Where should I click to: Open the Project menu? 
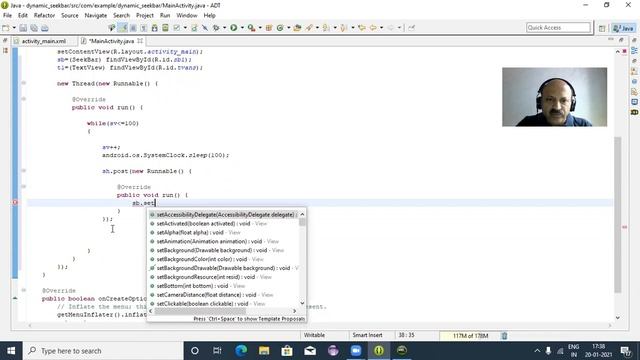click(x=144, y=16)
